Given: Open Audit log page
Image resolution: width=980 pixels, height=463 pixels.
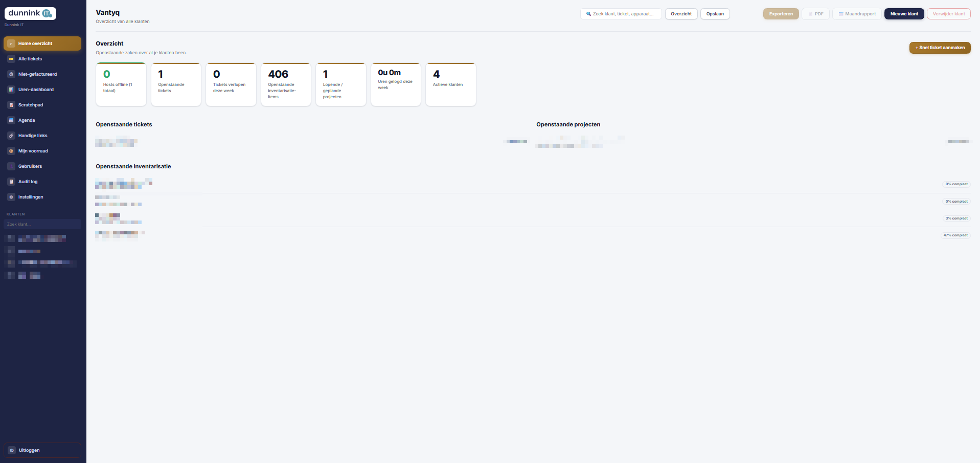Looking at the screenshot, I should pyautogui.click(x=42, y=182).
